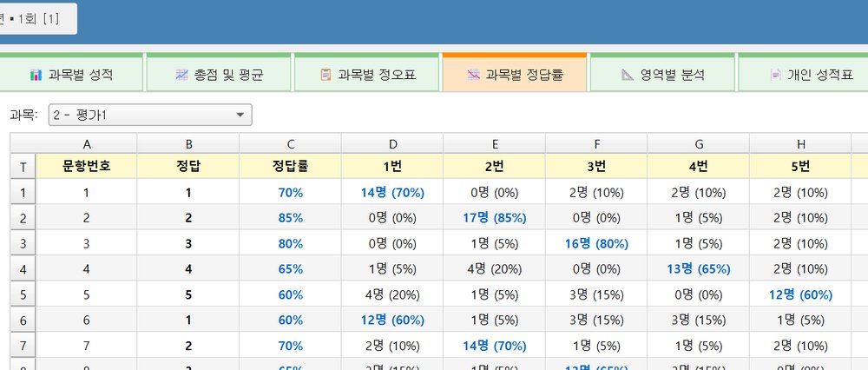The width and height of the screenshot is (868, 370).
Task: Click the 85% 정답률 cell
Action: (x=291, y=218)
